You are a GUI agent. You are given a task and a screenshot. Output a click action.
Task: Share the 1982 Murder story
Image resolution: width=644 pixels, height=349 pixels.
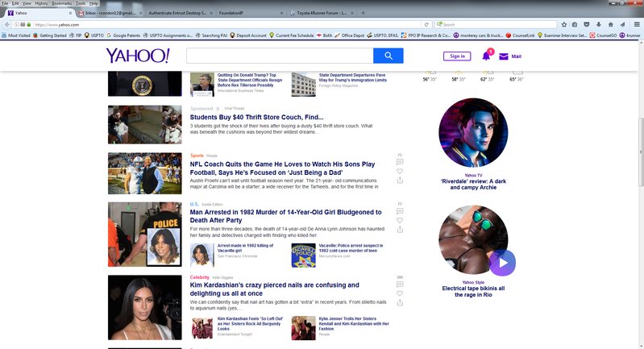click(x=400, y=229)
